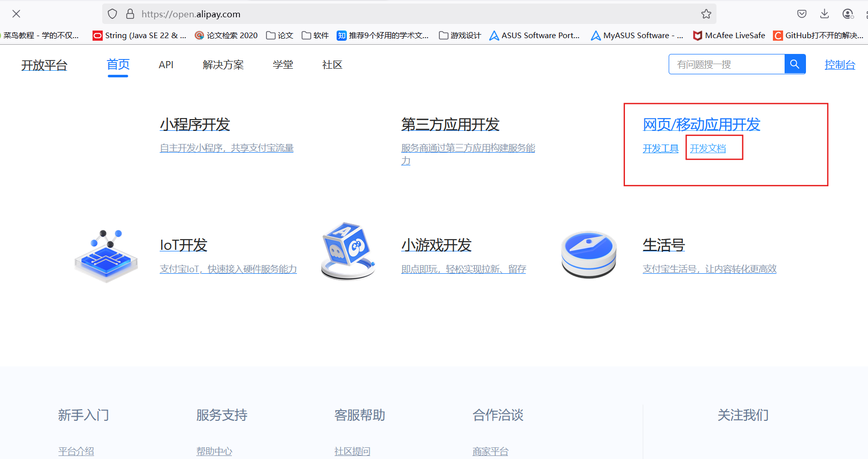
Task: Open ASUS Software Port bookmark
Action: click(x=534, y=35)
